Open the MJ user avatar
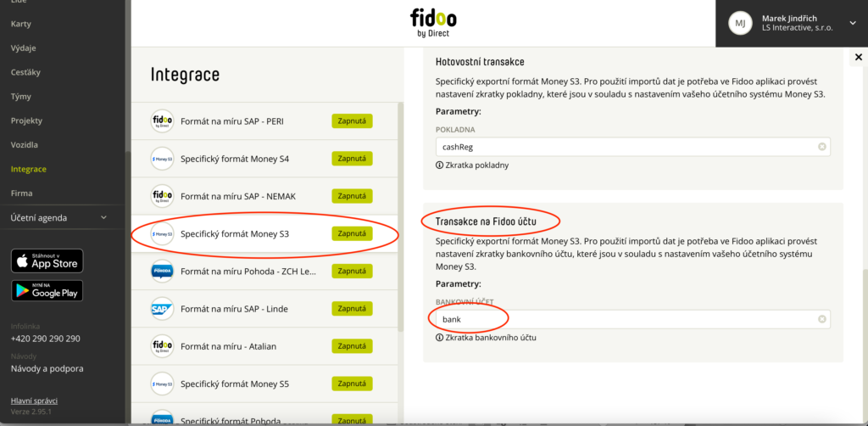The height and width of the screenshot is (426, 868). (x=740, y=23)
